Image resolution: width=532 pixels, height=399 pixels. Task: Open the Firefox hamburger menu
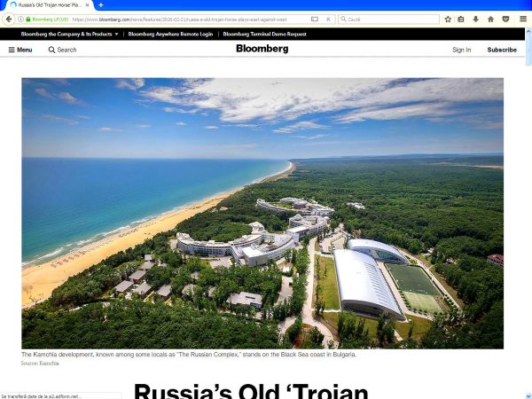click(522, 19)
